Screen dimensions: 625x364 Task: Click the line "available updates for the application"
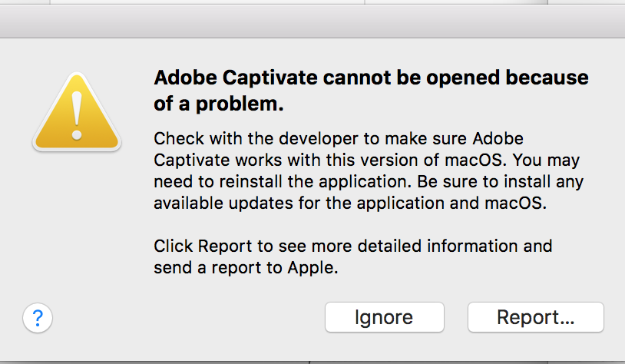point(348,204)
